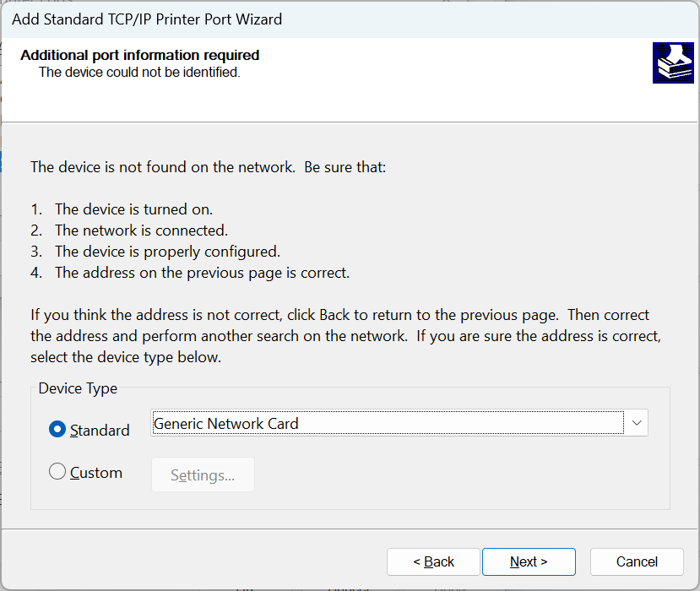
Task: Select the Standard device type radio button
Action: point(57,430)
